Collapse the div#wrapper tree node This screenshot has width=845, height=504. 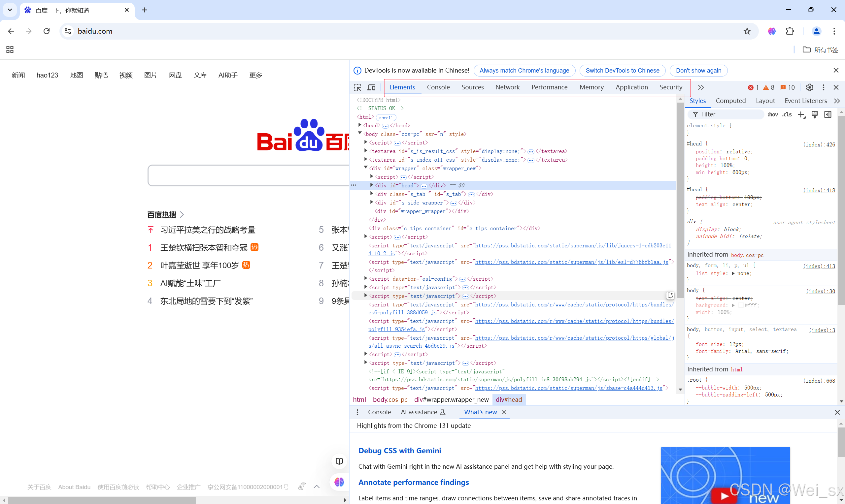tap(366, 168)
